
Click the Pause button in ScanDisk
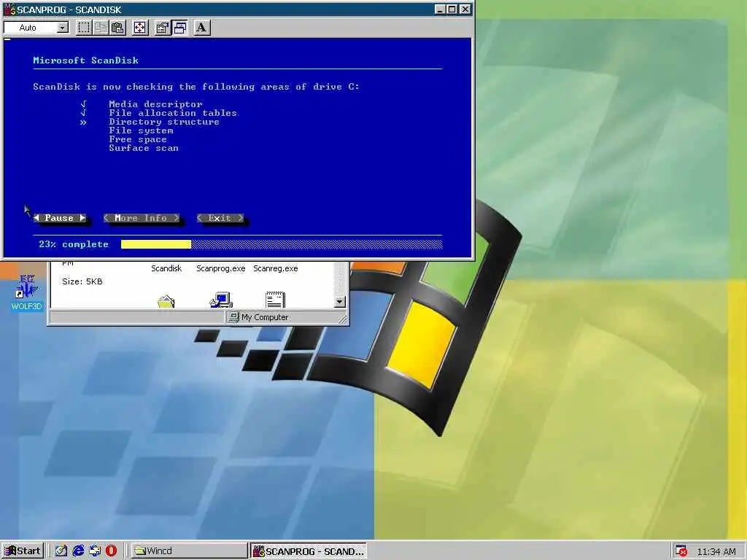point(60,218)
